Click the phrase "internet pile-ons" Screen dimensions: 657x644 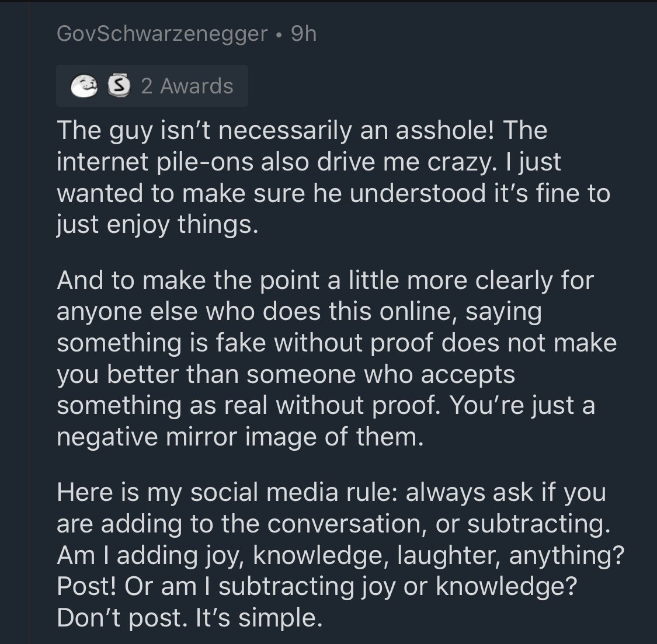click(x=155, y=162)
